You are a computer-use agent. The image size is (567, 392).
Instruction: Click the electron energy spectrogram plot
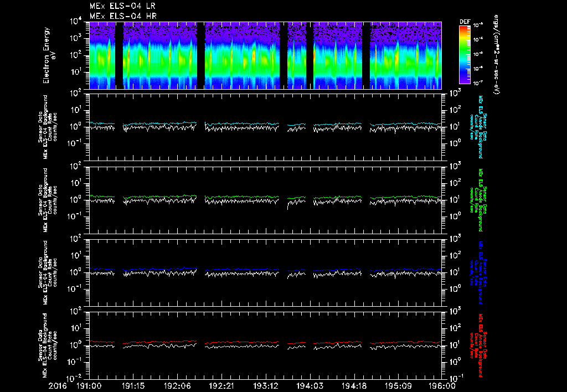pos(265,55)
